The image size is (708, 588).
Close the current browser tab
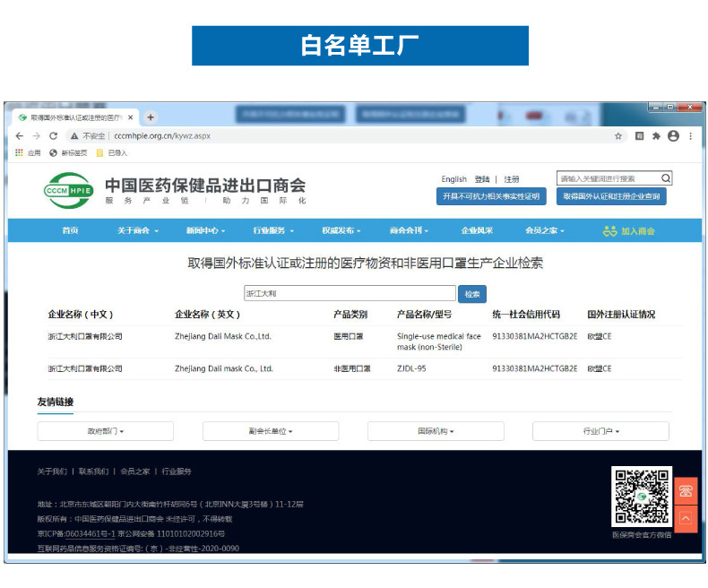click(131, 117)
